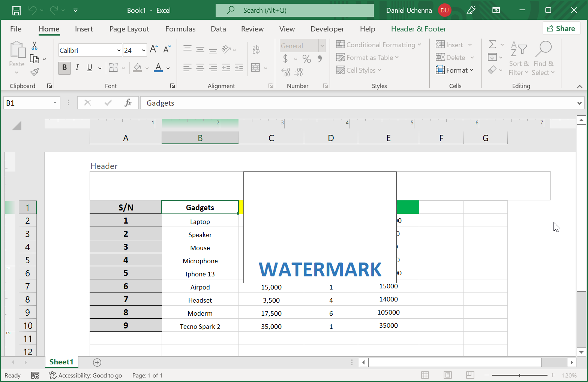Click the Fill Color bucket swatch

(137, 68)
